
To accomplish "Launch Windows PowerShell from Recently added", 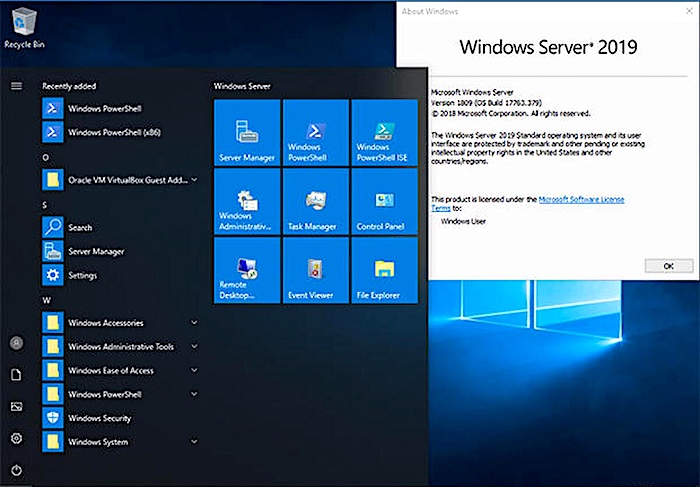I will click(121, 108).
